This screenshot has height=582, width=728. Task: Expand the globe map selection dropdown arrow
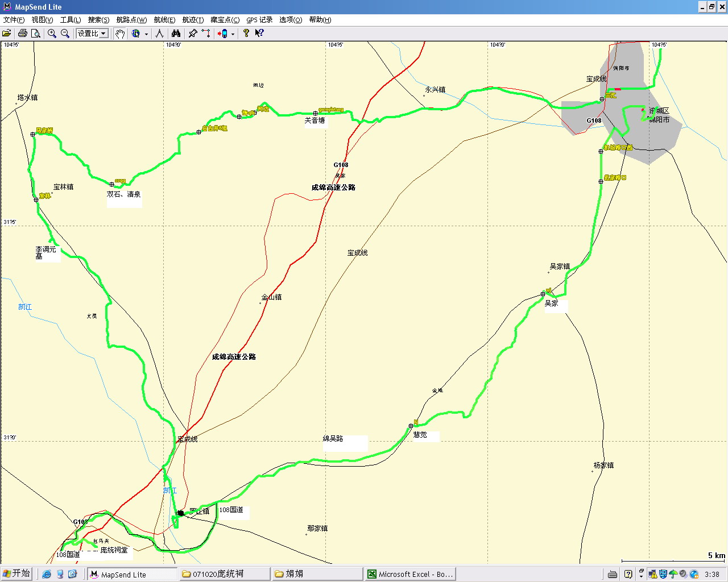(x=146, y=34)
